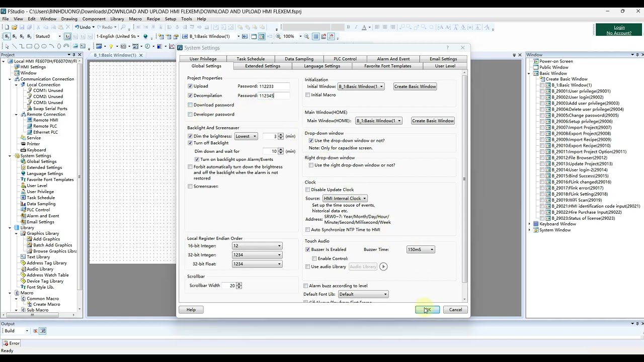Click the clock component icon
The image size is (644, 362).
click(147, 46)
